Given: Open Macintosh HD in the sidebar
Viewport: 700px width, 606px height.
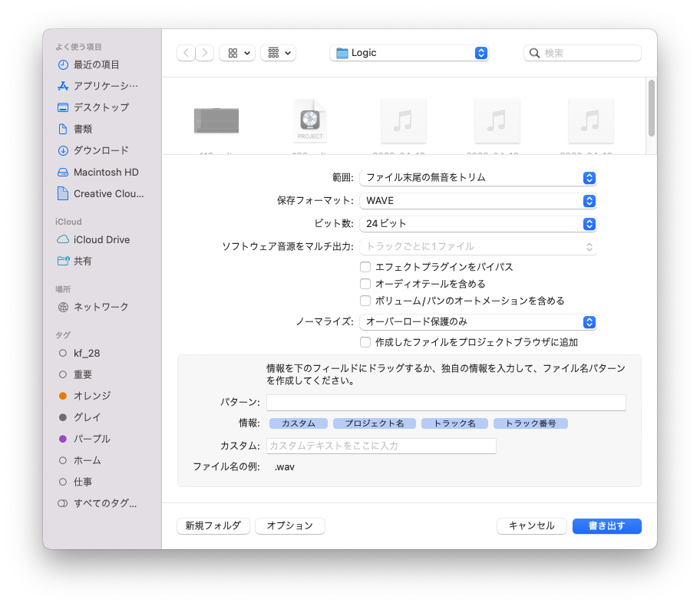Looking at the screenshot, I should point(106,172).
